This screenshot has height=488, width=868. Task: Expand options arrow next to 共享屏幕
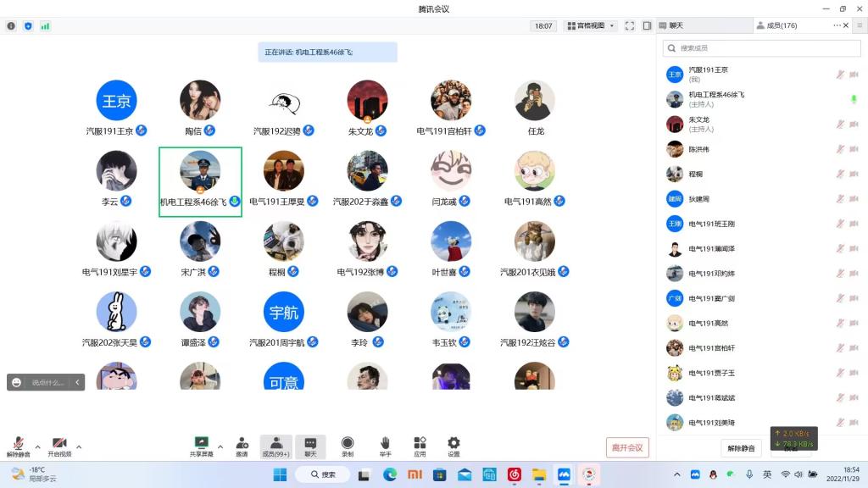[220, 446]
